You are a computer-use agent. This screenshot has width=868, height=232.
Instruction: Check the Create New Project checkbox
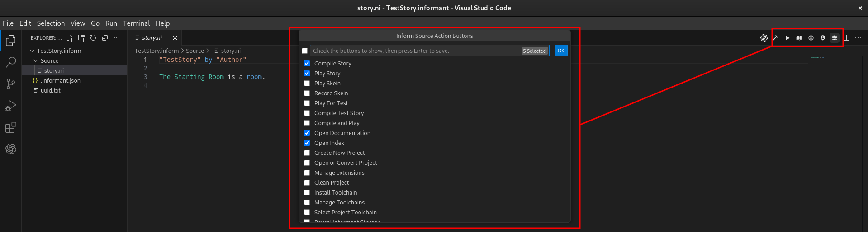(307, 153)
